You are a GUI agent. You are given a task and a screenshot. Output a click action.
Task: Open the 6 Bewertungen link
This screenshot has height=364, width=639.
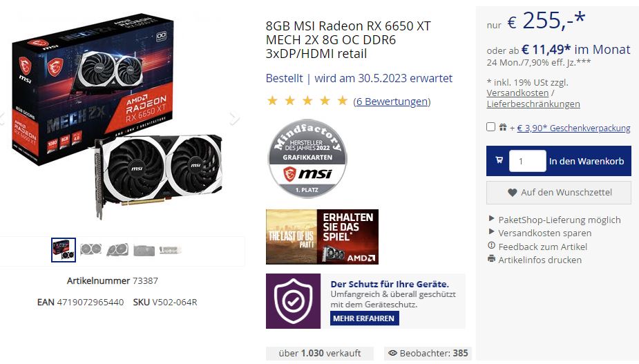pyautogui.click(x=392, y=102)
